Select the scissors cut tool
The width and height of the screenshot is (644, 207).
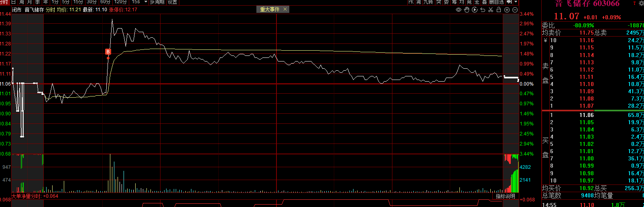tap(491, 10)
